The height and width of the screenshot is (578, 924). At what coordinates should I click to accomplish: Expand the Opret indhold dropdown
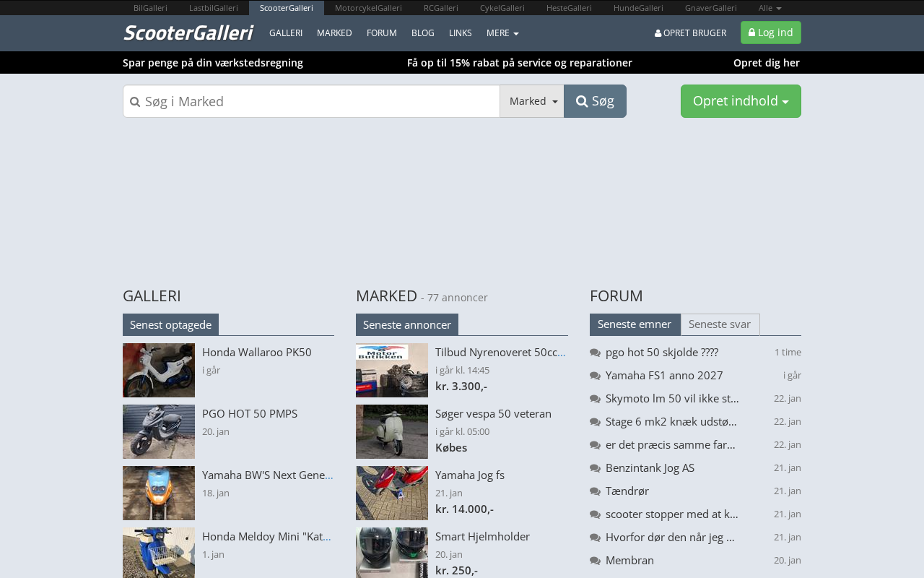[x=741, y=101]
